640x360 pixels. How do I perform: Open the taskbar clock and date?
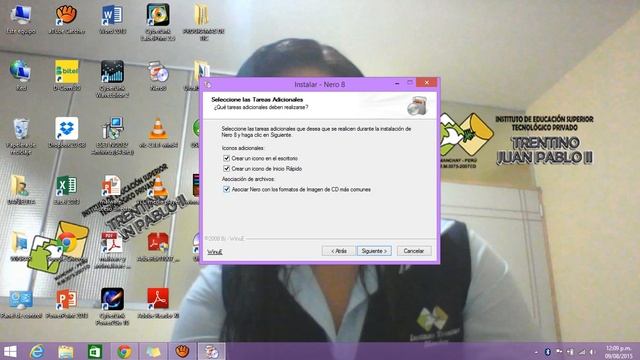[x=619, y=352]
